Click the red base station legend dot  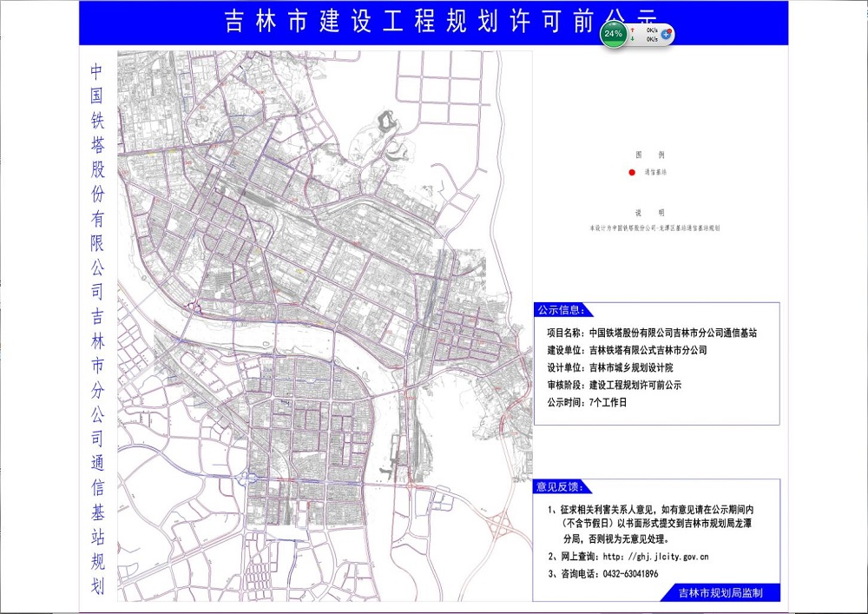pyautogui.click(x=632, y=172)
